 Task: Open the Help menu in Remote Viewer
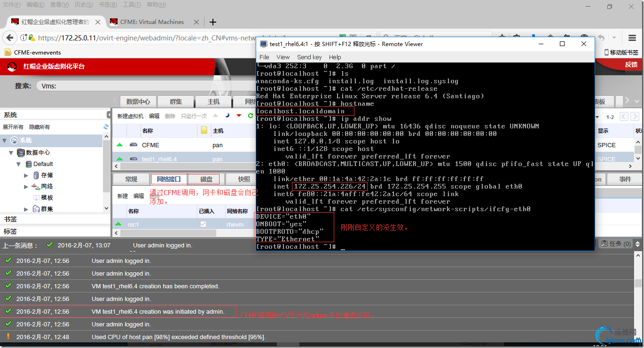335,57
